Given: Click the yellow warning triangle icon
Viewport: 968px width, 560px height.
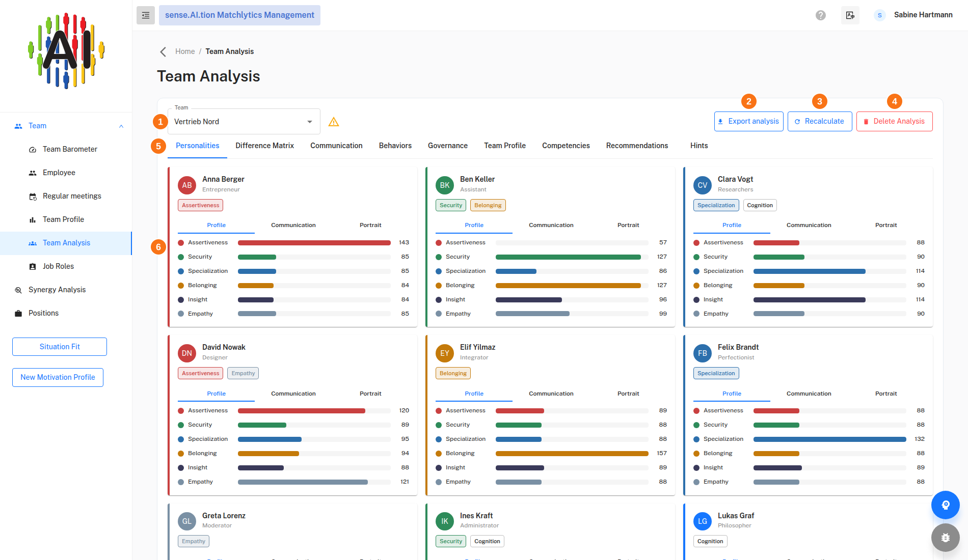Looking at the screenshot, I should pyautogui.click(x=334, y=122).
